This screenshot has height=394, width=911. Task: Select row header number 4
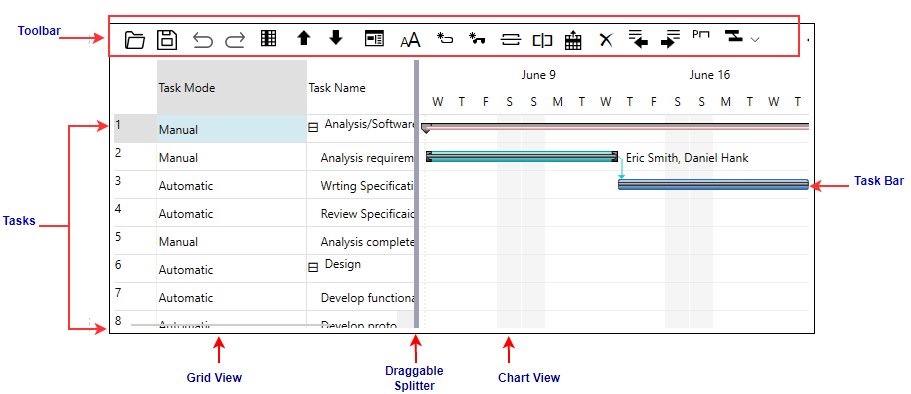[135, 213]
